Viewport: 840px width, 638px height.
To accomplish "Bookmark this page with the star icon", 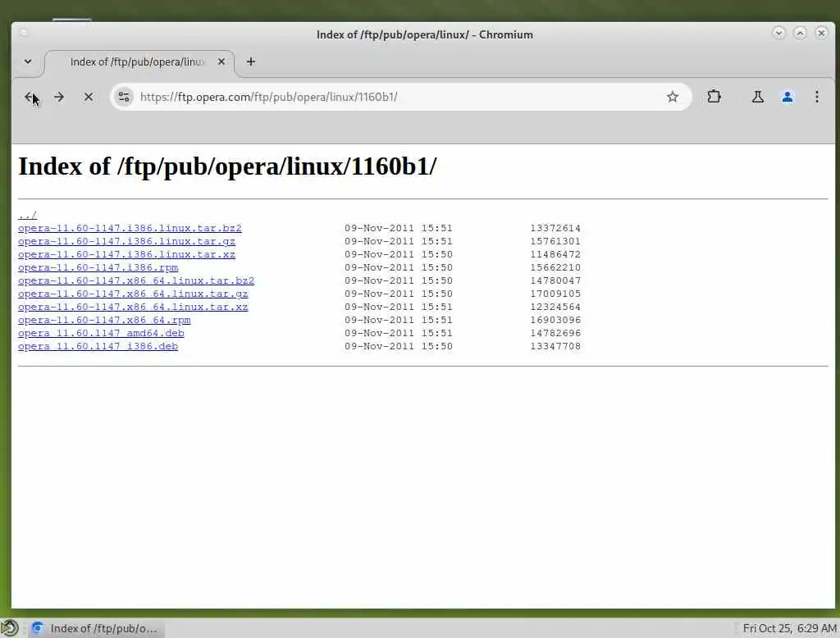I will tap(673, 97).
